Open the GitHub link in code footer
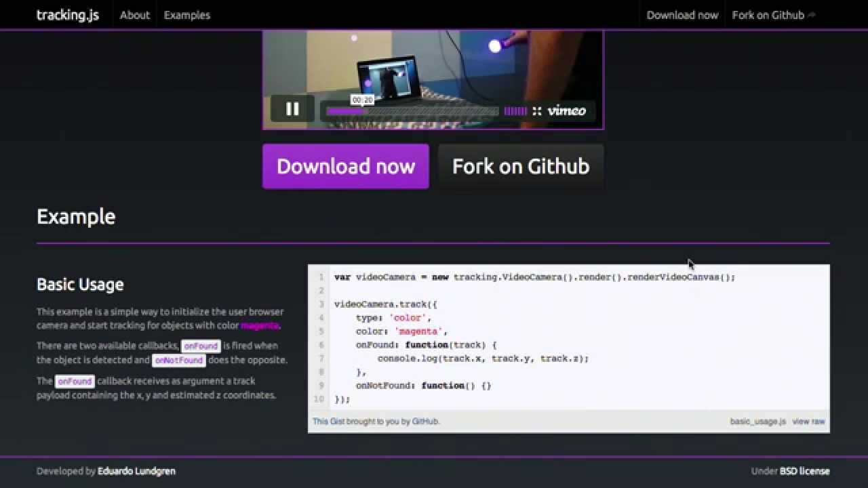The height and width of the screenshot is (488, 868). pos(425,422)
